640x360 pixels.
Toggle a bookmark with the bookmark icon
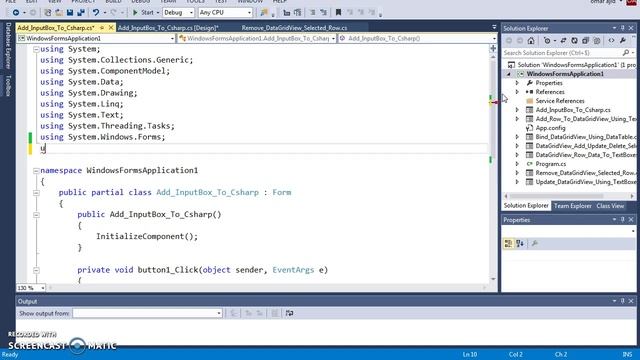click(x=338, y=13)
